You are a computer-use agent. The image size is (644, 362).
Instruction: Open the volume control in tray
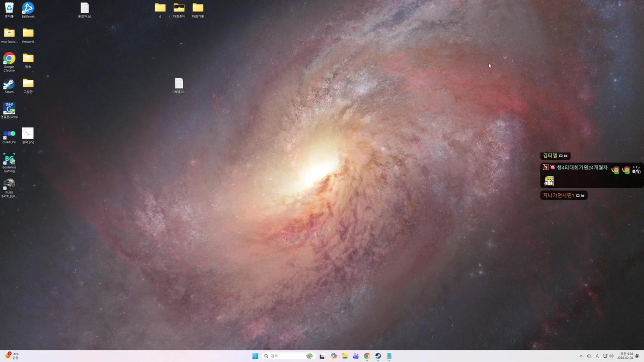coord(611,356)
